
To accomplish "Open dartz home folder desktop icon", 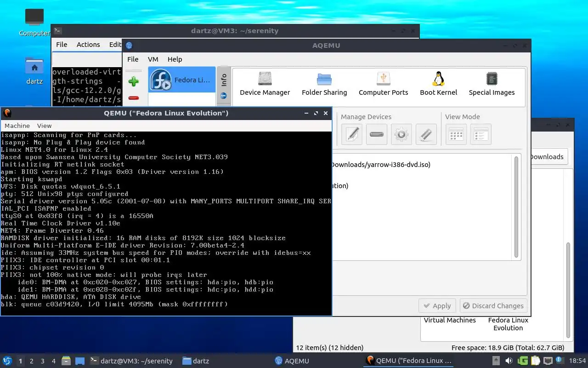I will click(34, 70).
